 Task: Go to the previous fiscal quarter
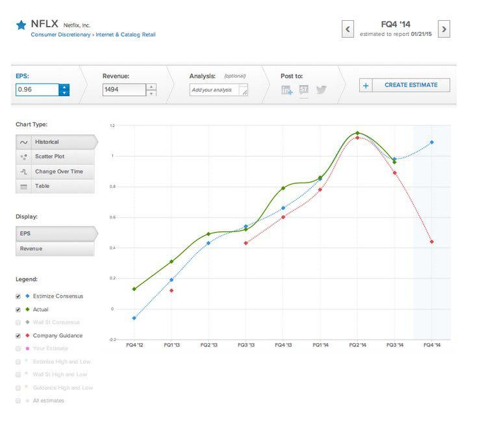pyautogui.click(x=347, y=29)
